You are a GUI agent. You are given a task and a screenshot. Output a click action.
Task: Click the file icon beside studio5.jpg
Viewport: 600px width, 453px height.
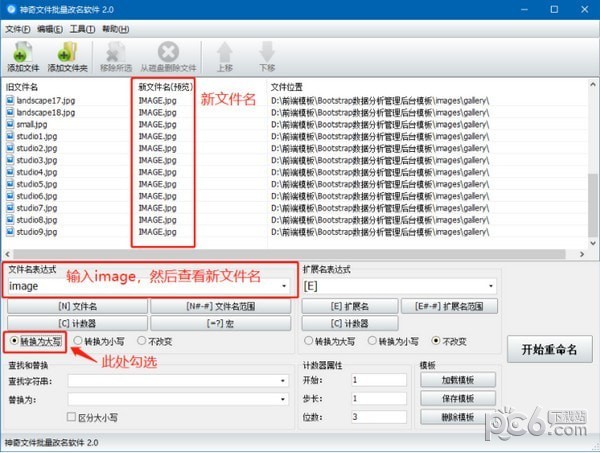pos(10,184)
